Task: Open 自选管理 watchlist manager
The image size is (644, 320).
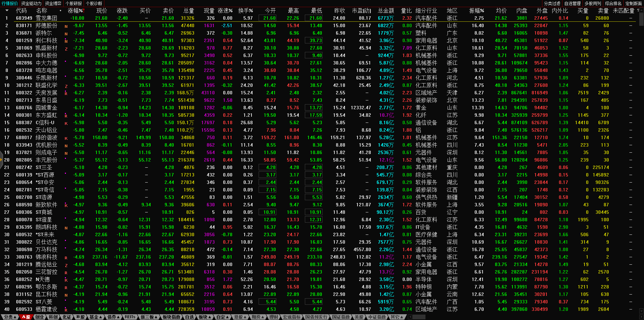Action: [572, 3]
